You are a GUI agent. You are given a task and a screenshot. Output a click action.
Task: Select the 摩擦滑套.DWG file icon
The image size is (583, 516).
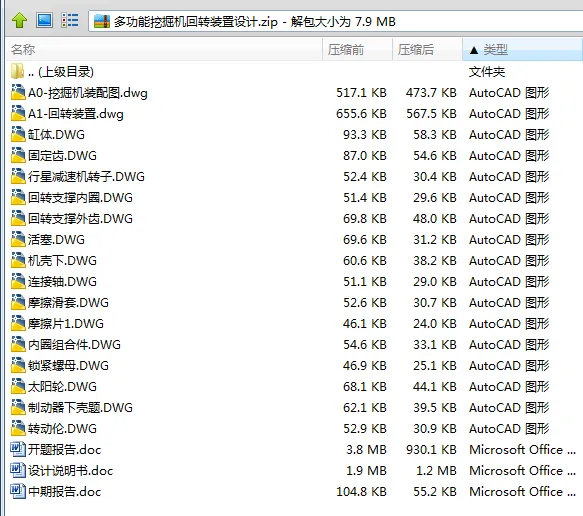point(18,302)
